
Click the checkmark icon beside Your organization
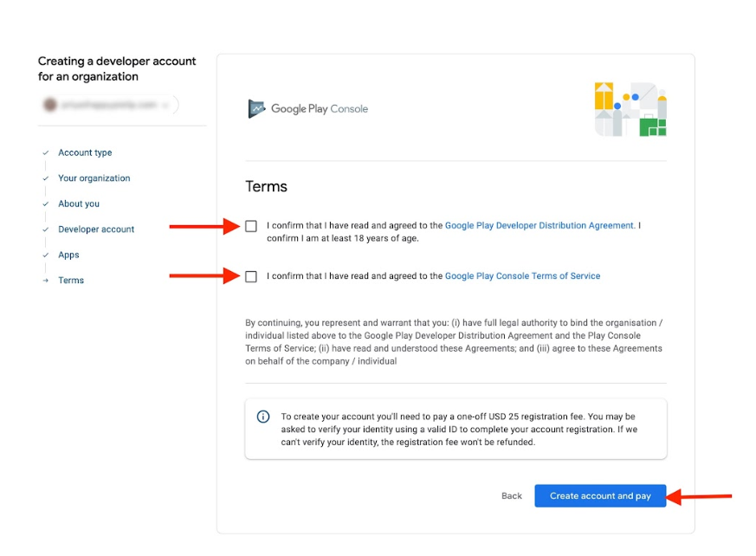[45, 178]
